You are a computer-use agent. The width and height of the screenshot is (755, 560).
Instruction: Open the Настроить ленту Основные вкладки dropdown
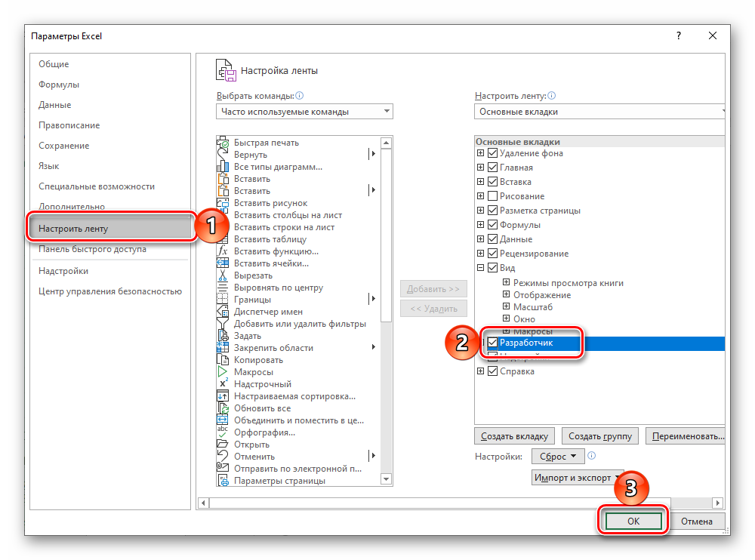pyautogui.click(x=599, y=112)
